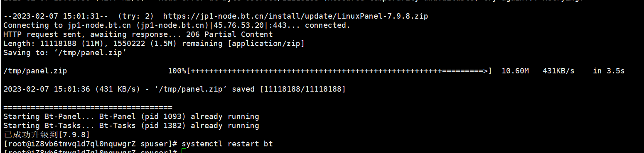Image resolution: width=644 pixels, height=153 pixels.
Task: Place cursor at the blinking terminal prompt
Action: coord(184,151)
